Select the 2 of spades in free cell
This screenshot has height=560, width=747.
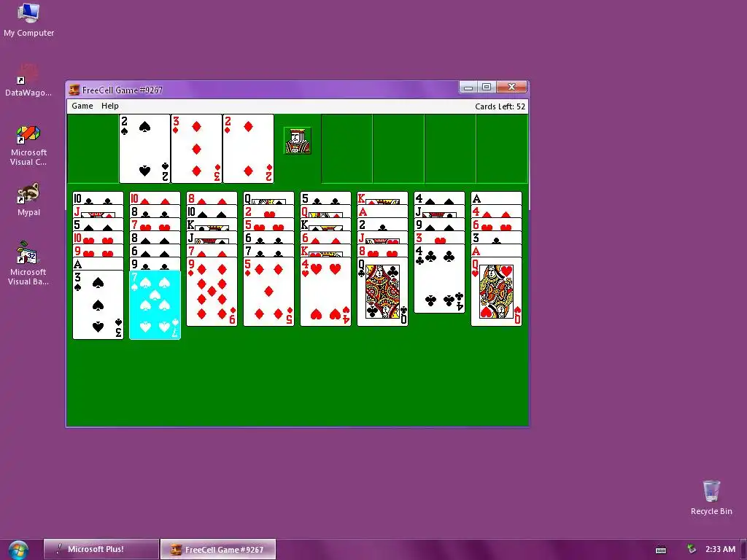pos(144,149)
